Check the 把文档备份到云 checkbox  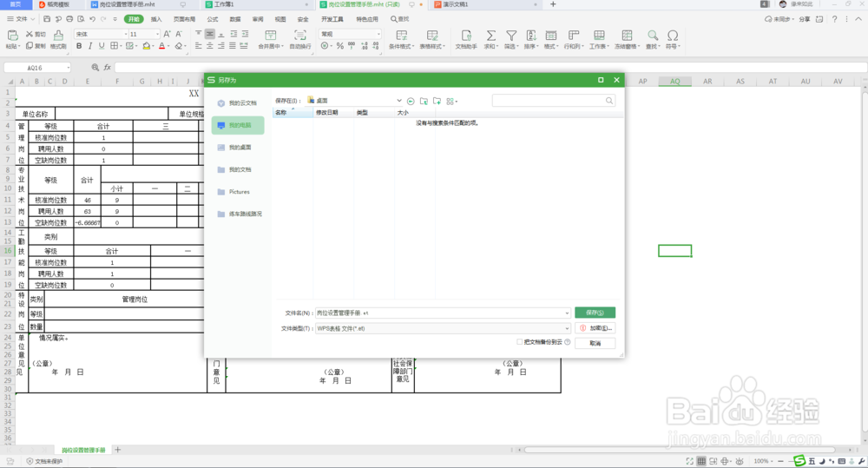(x=519, y=342)
